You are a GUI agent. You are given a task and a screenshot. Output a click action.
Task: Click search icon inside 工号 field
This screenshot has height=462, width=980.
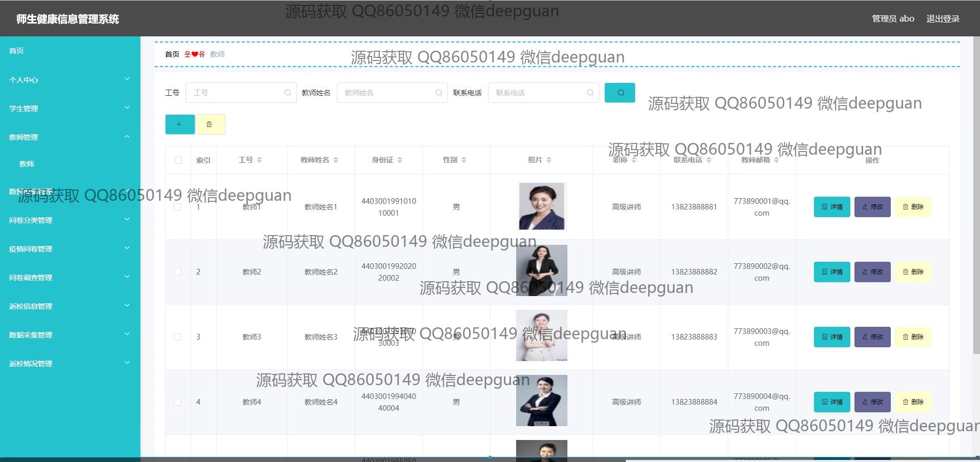pos(288,93)
